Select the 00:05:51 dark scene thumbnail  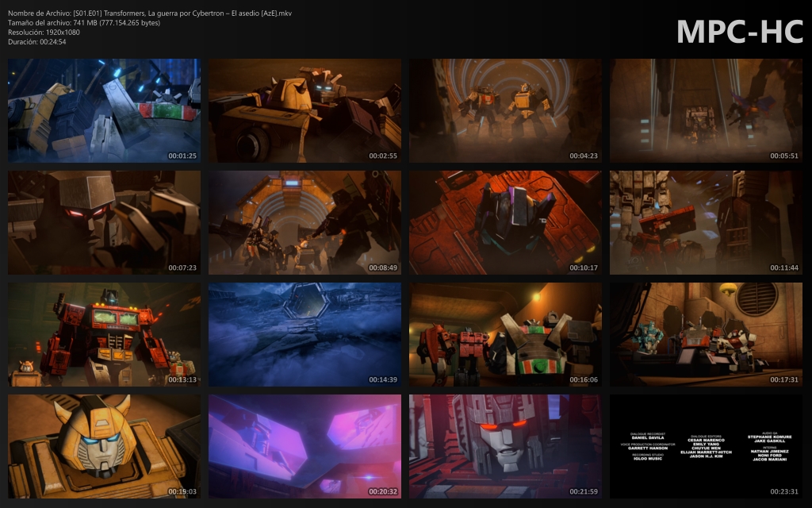(706, 110)
